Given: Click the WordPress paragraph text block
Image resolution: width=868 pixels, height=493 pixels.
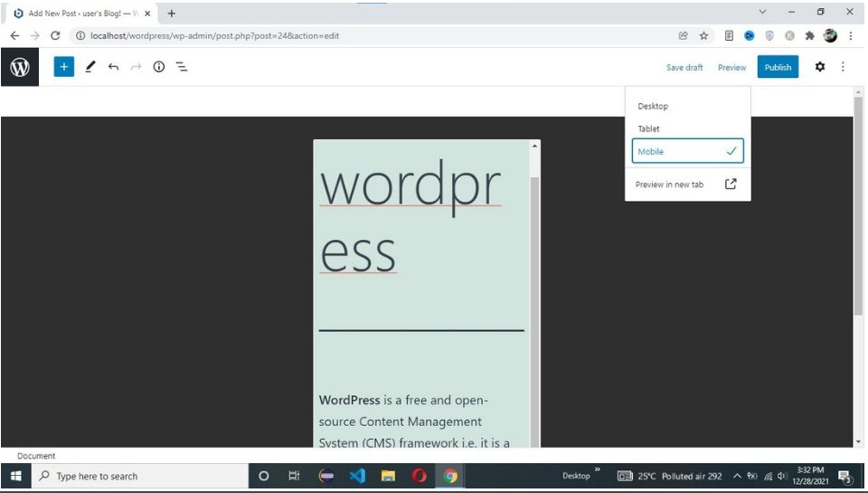Looking at the screenshot, I should (414, 421).
